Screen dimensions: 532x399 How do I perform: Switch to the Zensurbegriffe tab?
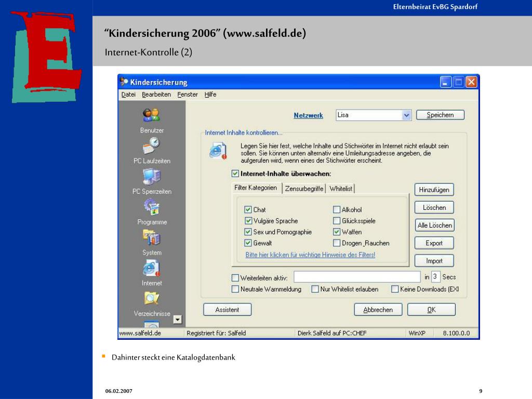coord(304,189)
